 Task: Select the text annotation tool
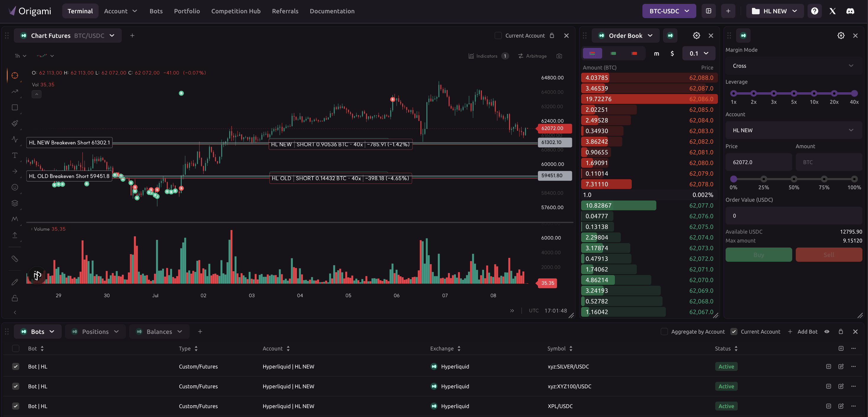(15, 155)
